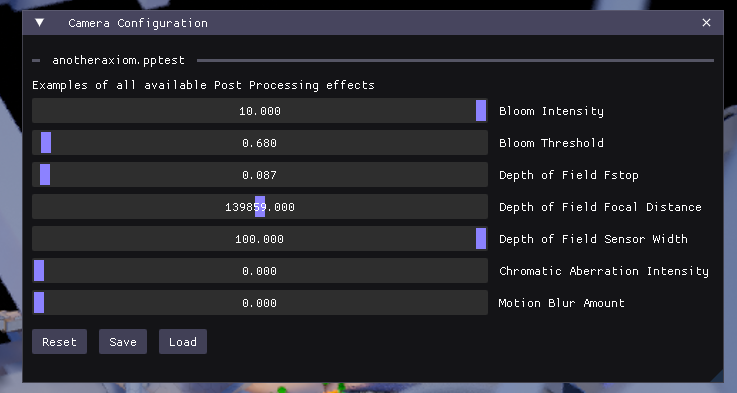The height and width of the screenshot is (393, 737).
Task: Click the Depth of Field Sensor Width label
Action: [x=593, y=239]
